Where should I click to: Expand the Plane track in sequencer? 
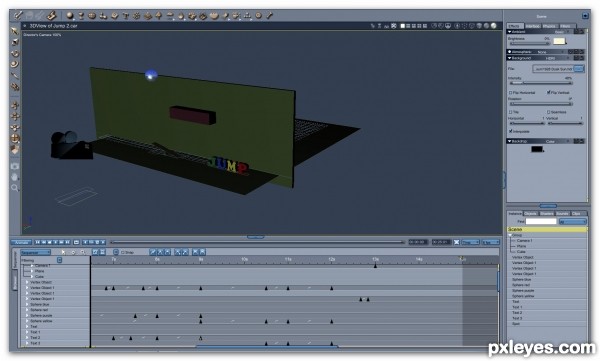(x=32, y=271)
